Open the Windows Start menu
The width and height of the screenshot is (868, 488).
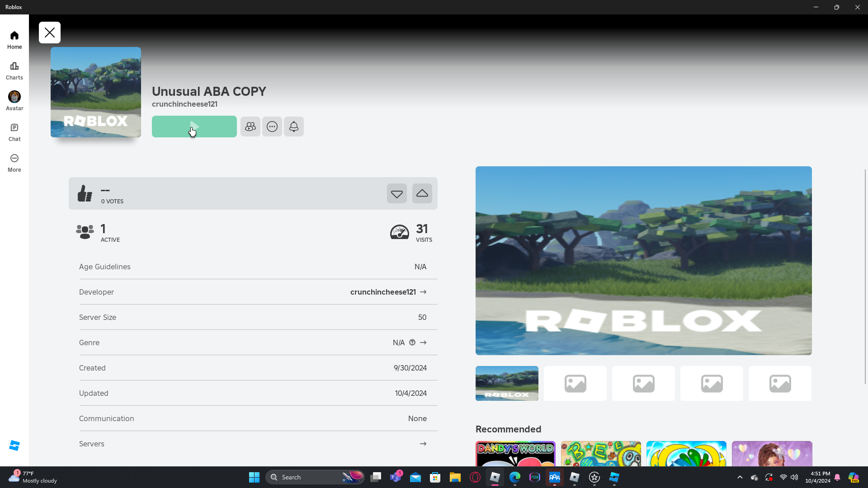(x=254, y=477)
